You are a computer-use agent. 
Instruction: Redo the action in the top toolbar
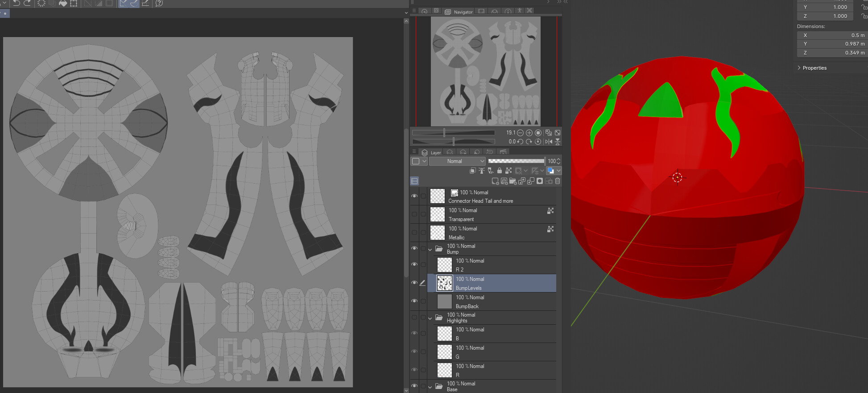(27, 3)
